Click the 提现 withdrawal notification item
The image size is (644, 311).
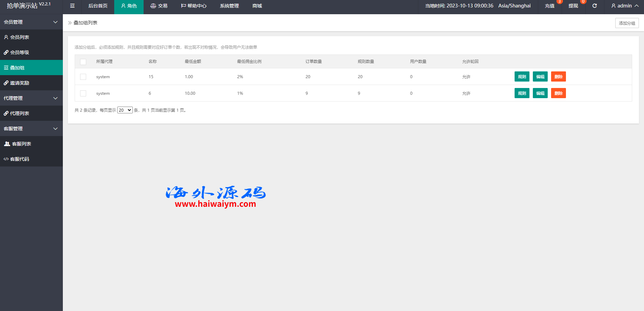[x=573, y=6]
